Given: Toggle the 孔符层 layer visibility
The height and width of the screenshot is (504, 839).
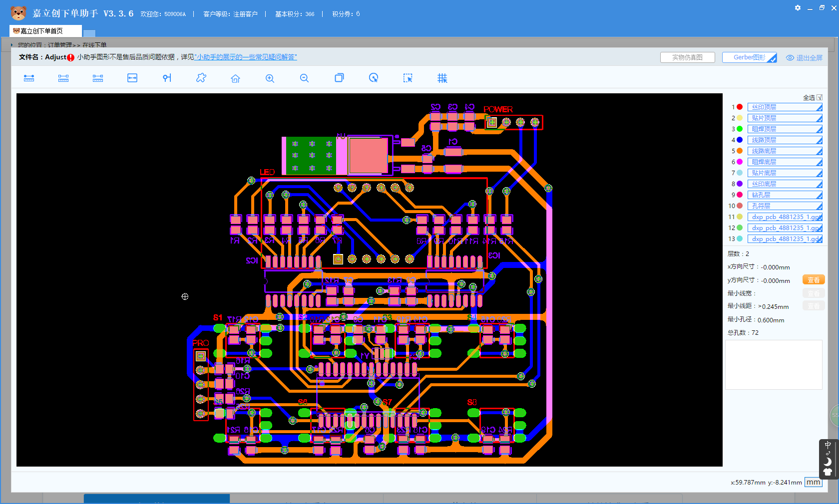Looking at the screenshot, I should 785,206.
